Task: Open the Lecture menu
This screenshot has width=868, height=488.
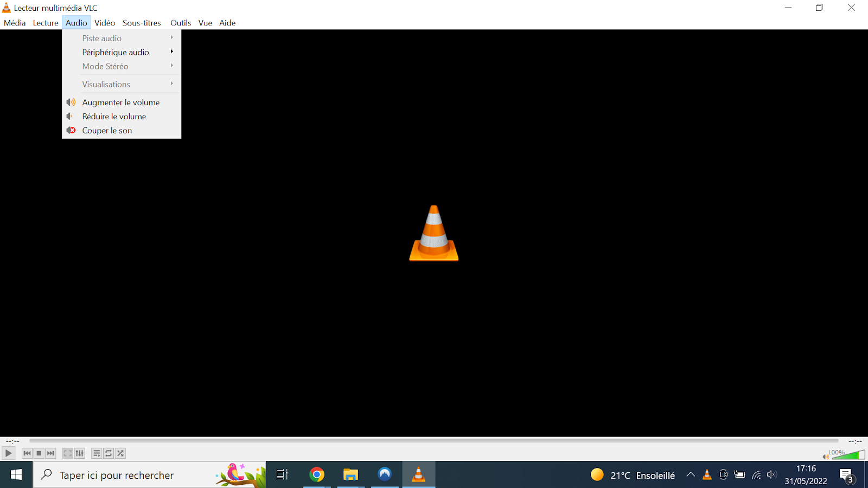Action: point(46,23)
